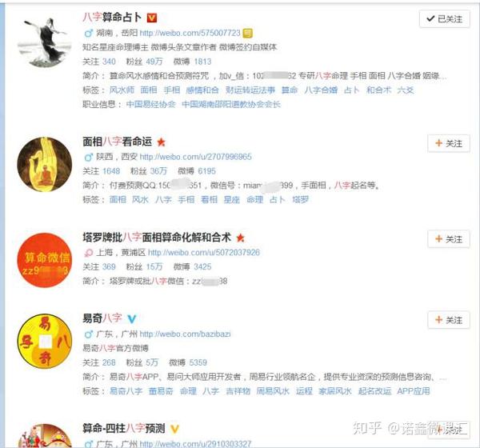Click the 粉丝 49万 follower count
The height and width of the screenshot is (448, 480).
(145, 62)
